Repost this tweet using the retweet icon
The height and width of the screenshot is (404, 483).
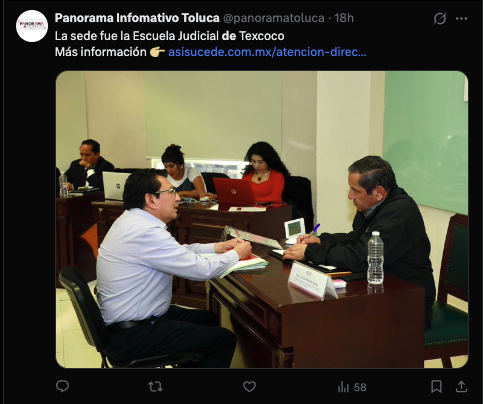(155, 387)
